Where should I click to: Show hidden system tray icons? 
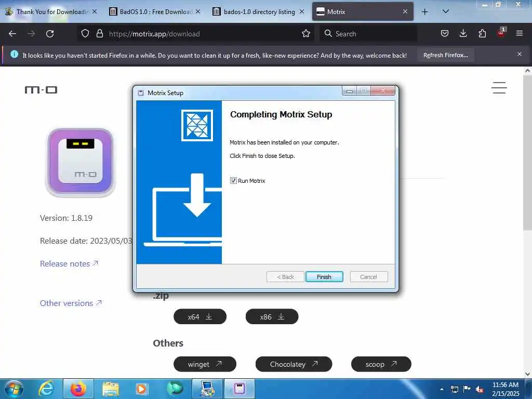[442, 389]
